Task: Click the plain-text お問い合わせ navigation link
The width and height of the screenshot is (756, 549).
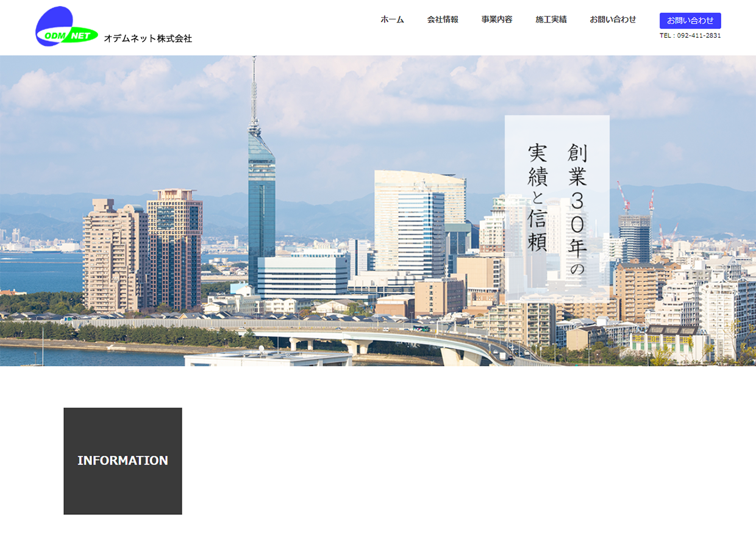Action: coord(613,20)
